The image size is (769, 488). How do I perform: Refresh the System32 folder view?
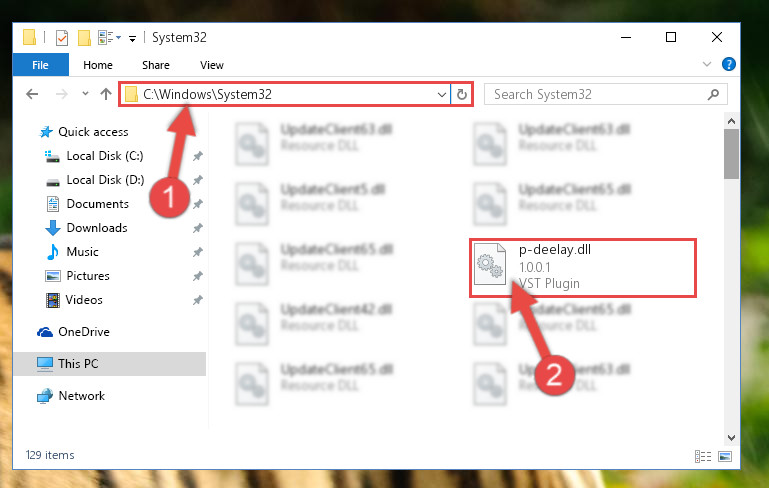coord(461,94)
